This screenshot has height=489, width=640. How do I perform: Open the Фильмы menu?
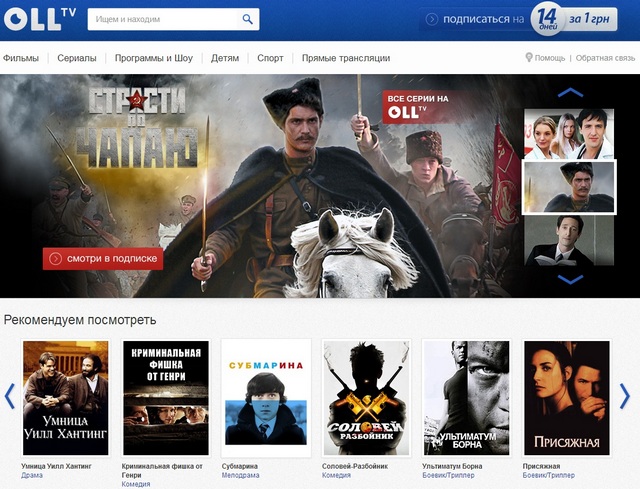(x=21, y=58)
